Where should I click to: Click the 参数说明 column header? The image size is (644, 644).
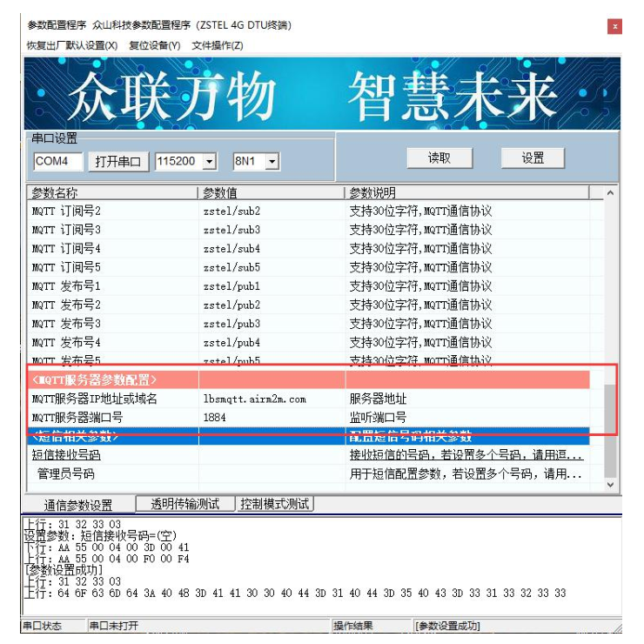point(467,192)
